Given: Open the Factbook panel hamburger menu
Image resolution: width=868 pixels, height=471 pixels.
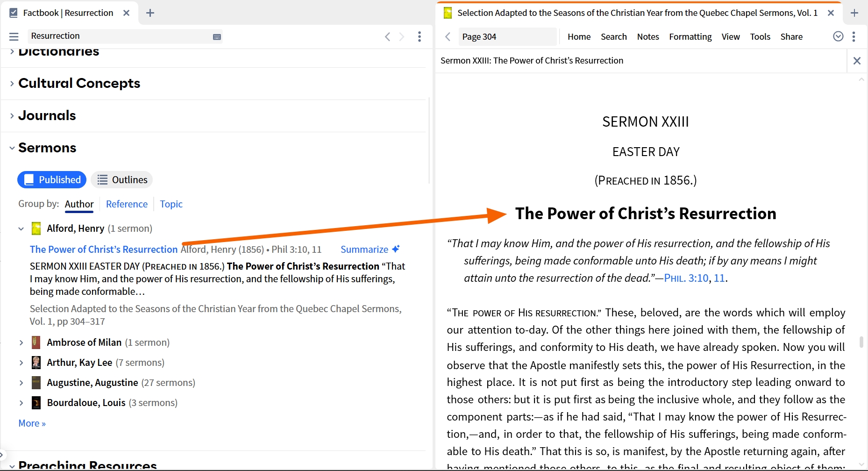Looking at the screenshot, I should click(x=14, y=36).
